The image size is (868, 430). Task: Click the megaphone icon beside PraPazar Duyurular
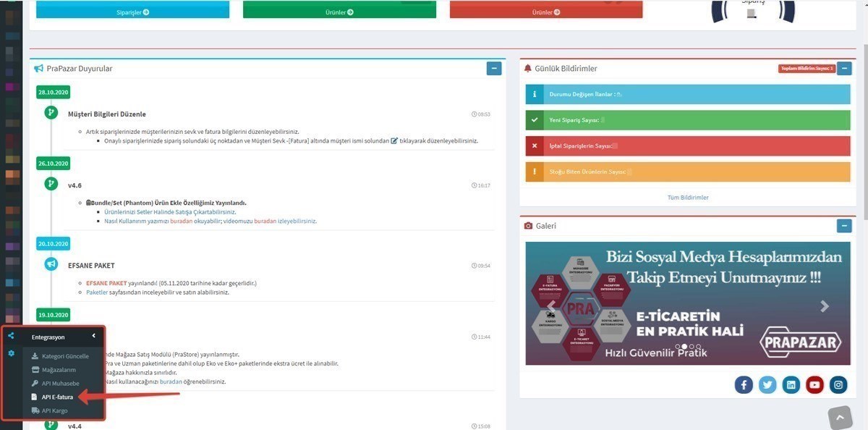tap(39, 69)
